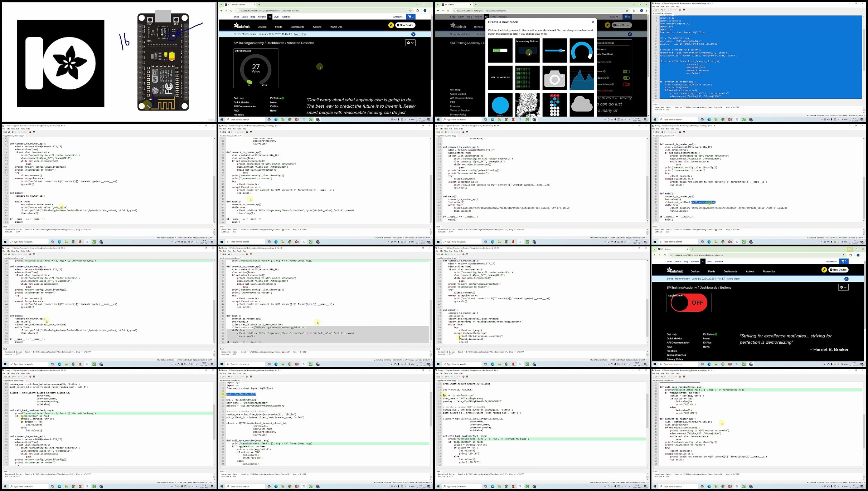Click yellow key icon on Vibration Detector page
The image size is (868, 491).
coord(391,25)
